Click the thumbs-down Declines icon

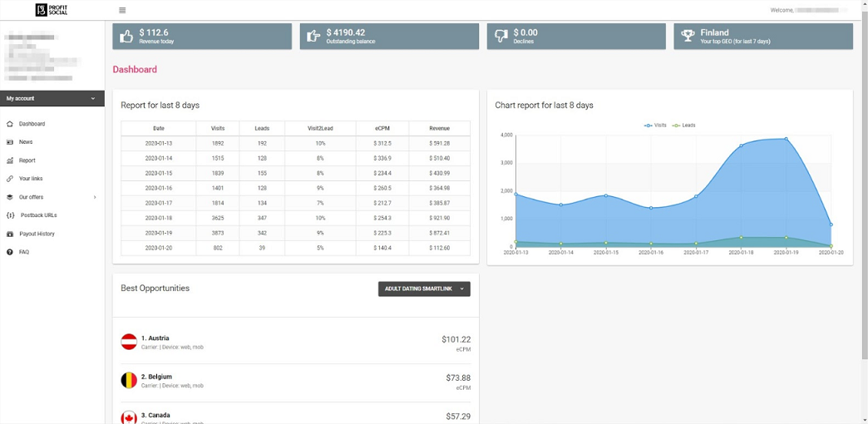point(501,37)
